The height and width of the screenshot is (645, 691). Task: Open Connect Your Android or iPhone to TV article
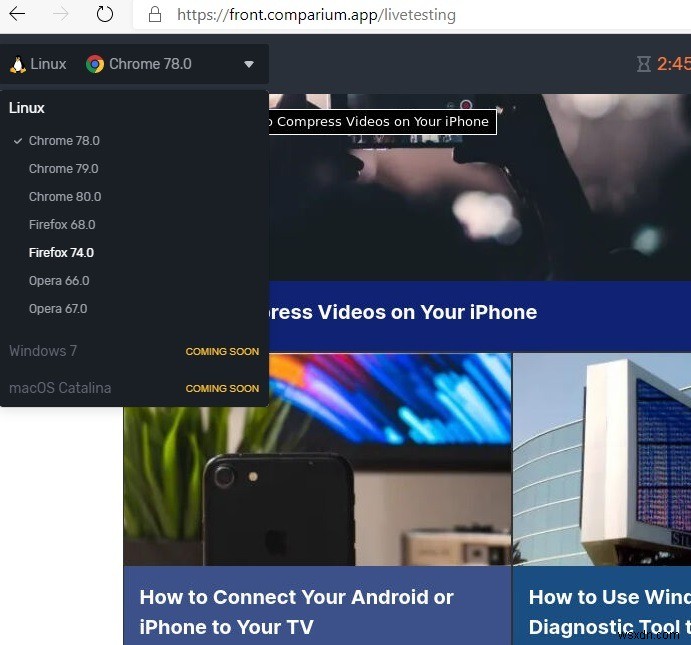(x=296, y=612)
